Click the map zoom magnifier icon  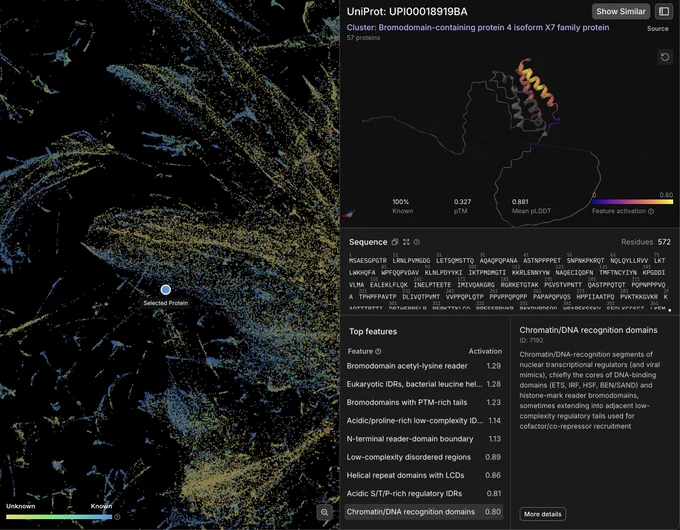point(324,512)
